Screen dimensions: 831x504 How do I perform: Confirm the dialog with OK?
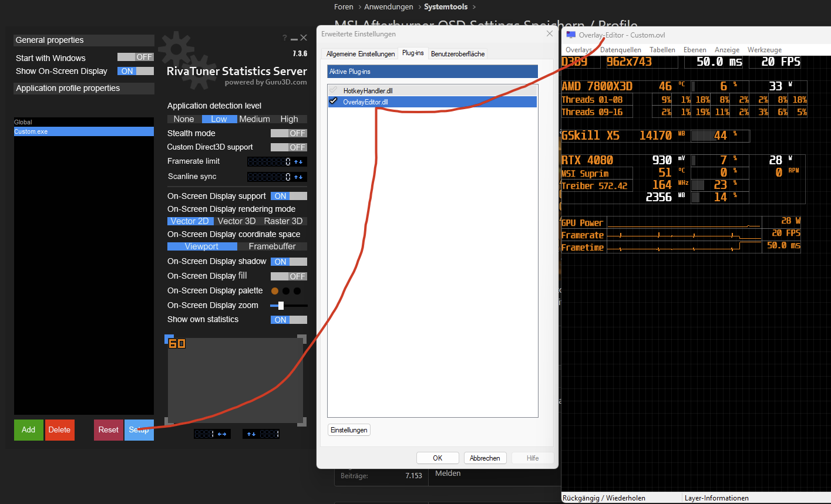pyautogui.click(x=438, y=458)
